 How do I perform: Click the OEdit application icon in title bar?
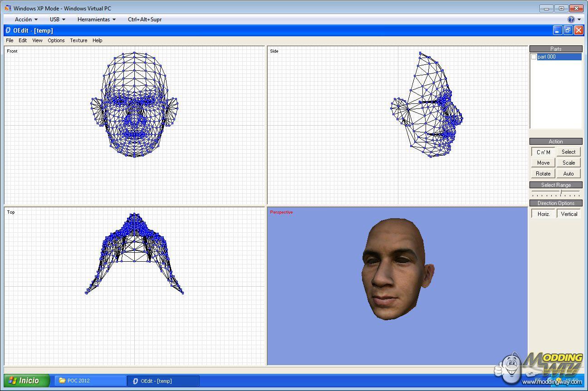8,30
